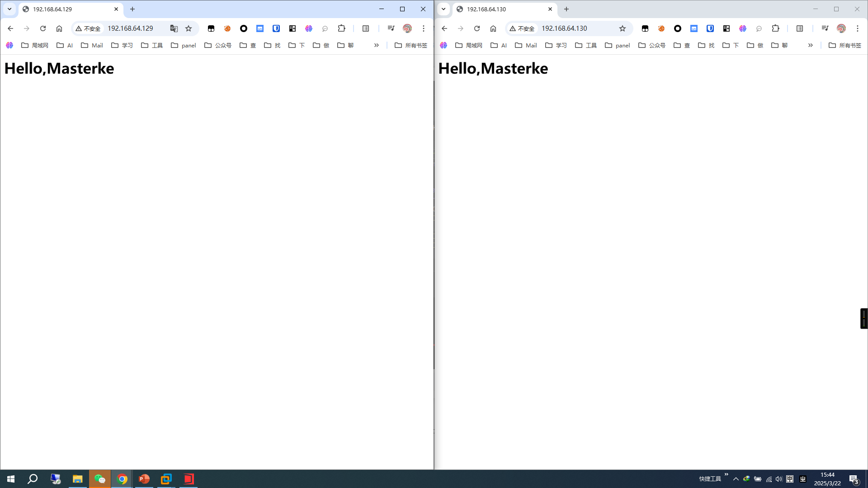
Task: Open the Extensions puzzle icon in left browser
Action: pyautogui.click(x=342, y=28)
